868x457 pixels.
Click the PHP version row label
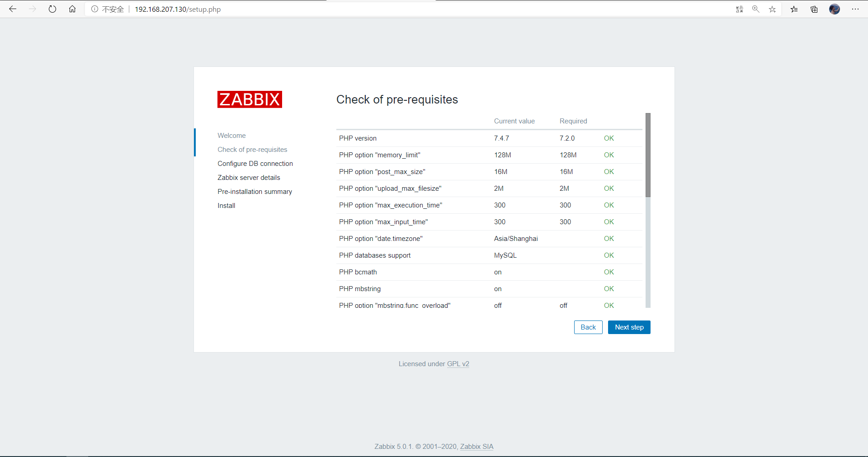click(358, 138)
